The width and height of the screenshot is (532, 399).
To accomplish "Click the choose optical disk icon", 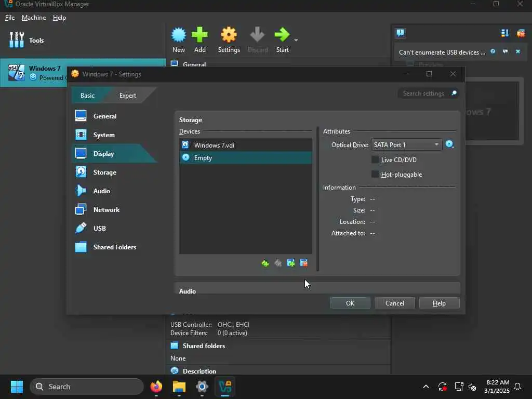I will [x=449, y=144].
